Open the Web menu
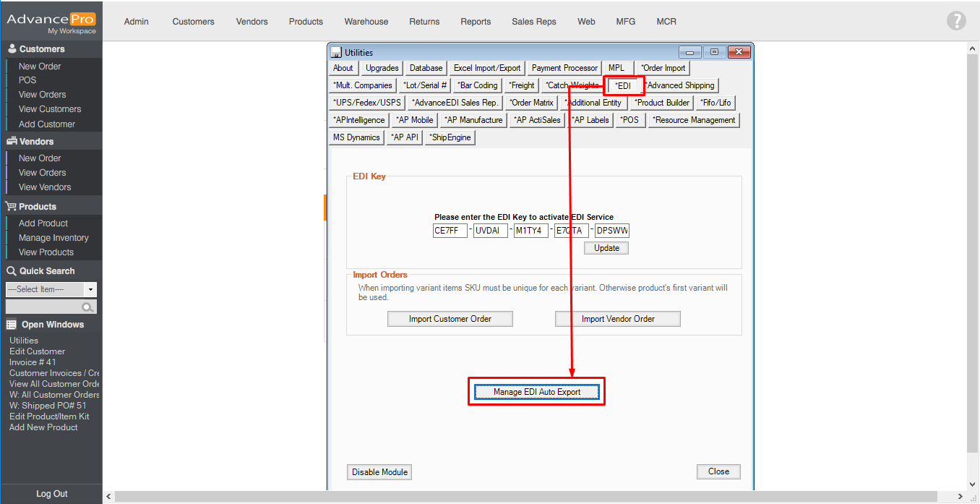The image size is (980, 504). (x=587, y=22)
